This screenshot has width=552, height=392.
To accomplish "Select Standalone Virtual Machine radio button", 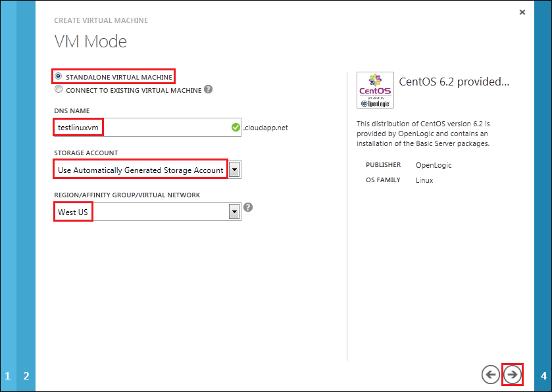I will [59, 76].
